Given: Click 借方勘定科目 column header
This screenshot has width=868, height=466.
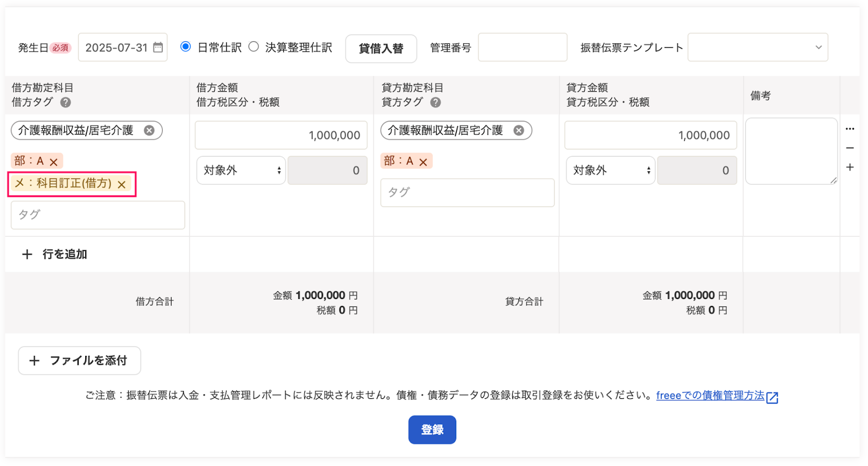Looking at the screenshot, I should point(42,88).
